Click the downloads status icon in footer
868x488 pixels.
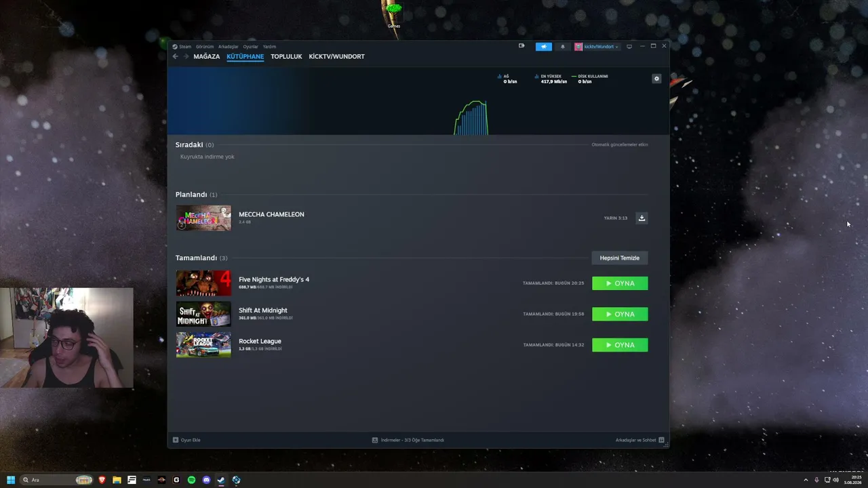point(375,440)
